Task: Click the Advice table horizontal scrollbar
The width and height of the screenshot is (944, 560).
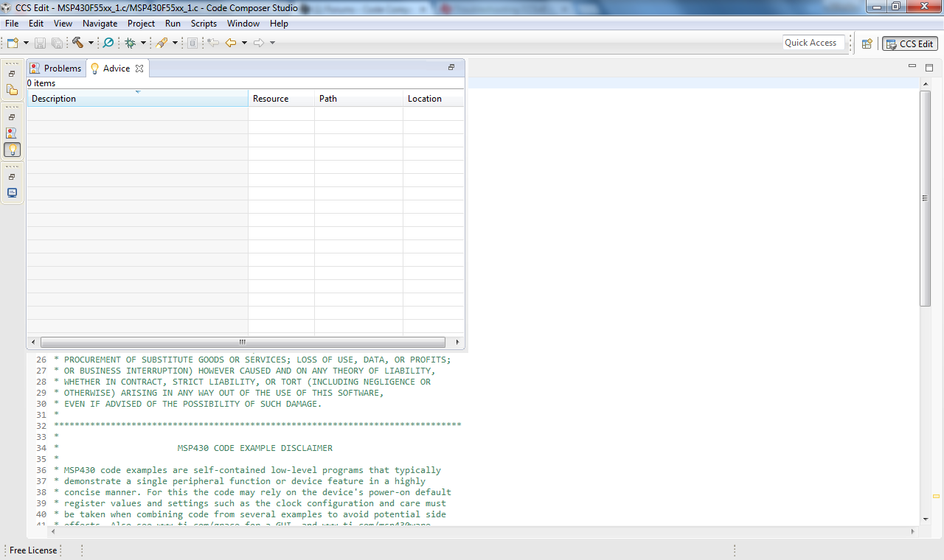Action: click(243, 343)
